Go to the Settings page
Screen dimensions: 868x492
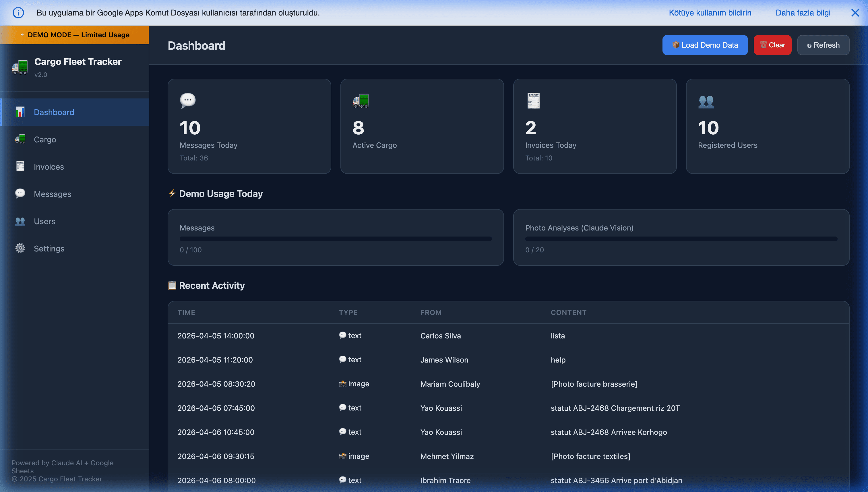click(49, 248)
